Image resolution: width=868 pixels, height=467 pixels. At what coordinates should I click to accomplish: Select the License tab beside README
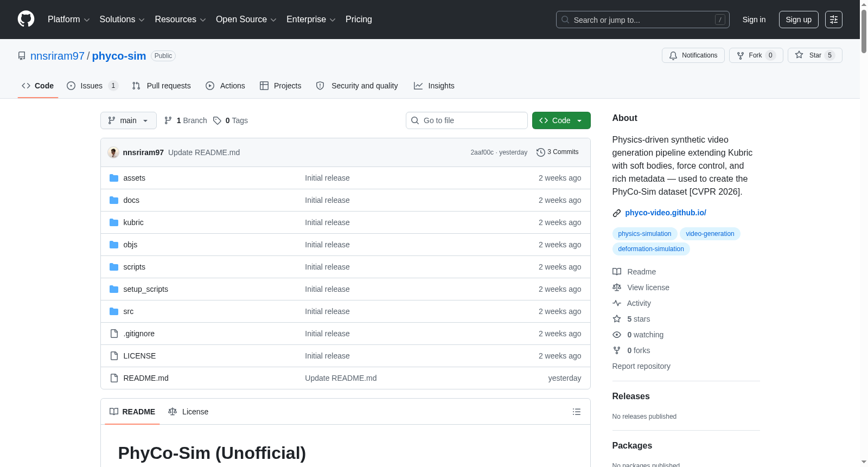pos(188,412)
